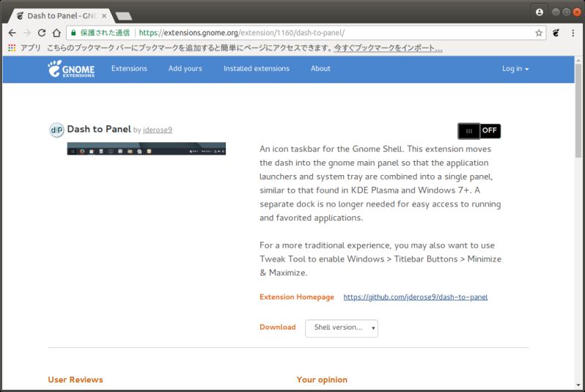Screen dimensions: 585x392
Task: Bookmark this page with the star icon
Action: (x=539, y=33)
